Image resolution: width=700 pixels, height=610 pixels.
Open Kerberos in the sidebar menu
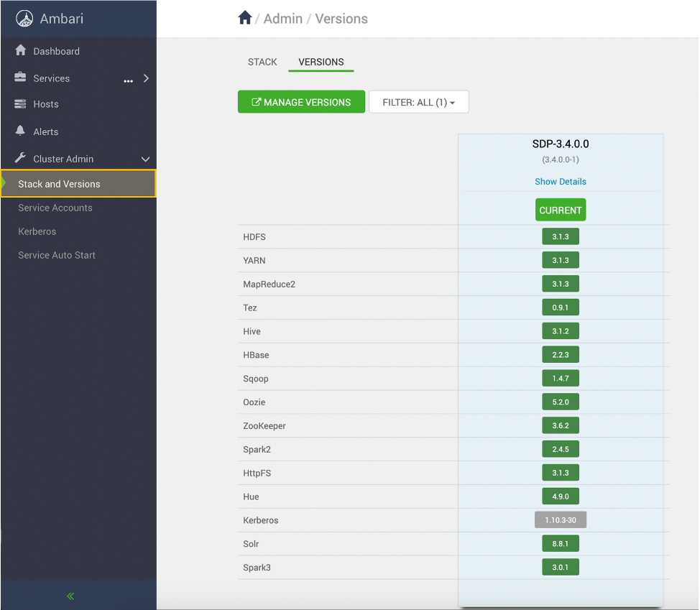(x=37, y=231)
